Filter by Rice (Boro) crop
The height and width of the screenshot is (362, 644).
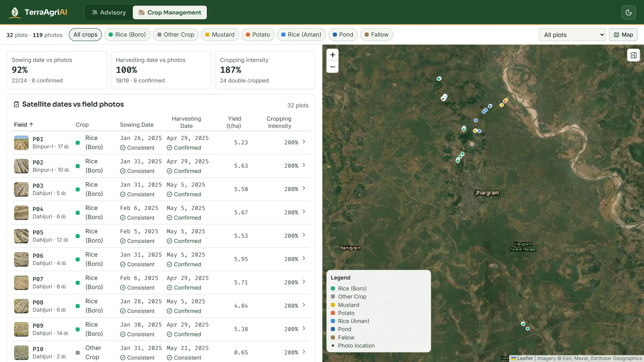[127, 35]
